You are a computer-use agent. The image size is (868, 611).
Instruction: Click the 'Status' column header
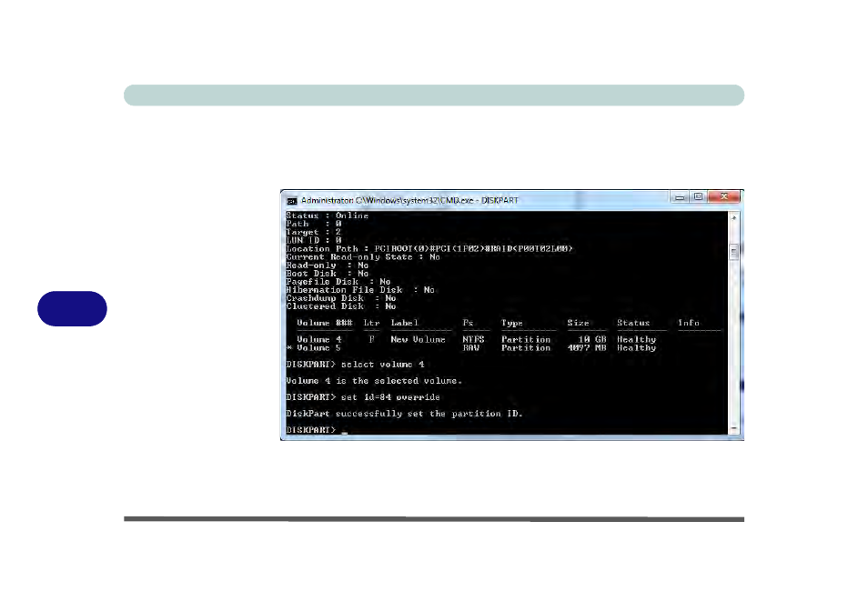point(633,323)
